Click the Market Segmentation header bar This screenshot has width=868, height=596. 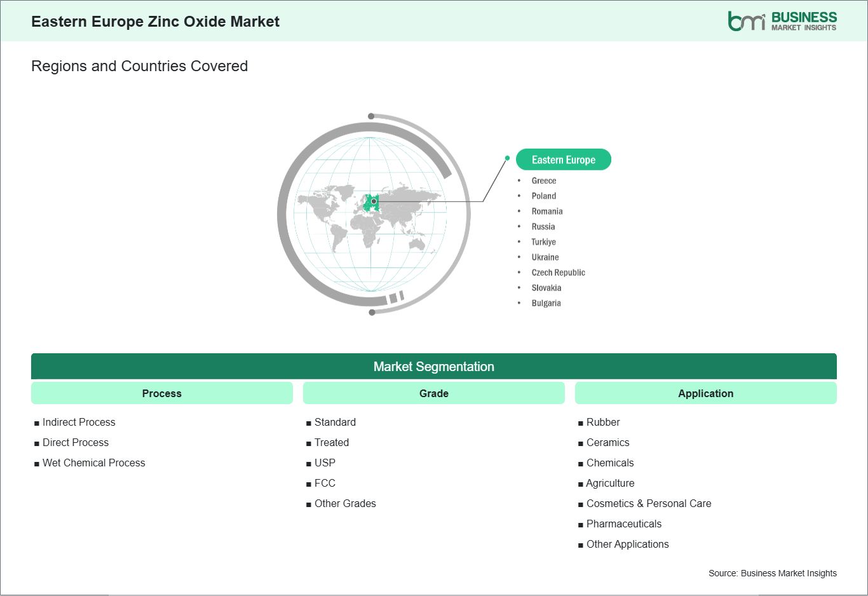(434, 367)
